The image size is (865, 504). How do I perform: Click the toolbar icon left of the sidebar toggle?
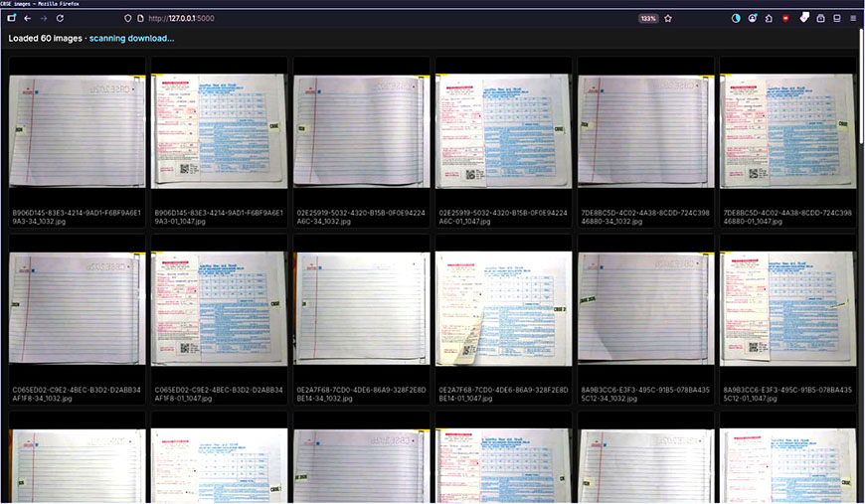821,18
